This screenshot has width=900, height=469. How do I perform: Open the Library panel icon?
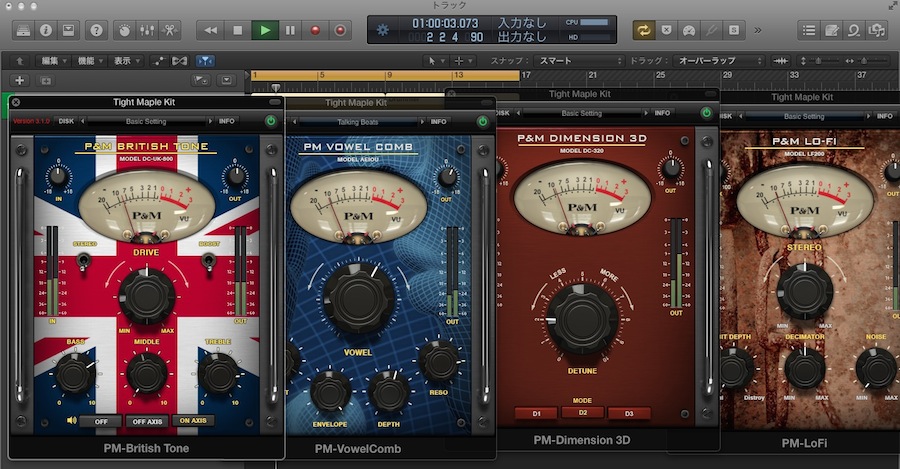click(x=23, y=30)
